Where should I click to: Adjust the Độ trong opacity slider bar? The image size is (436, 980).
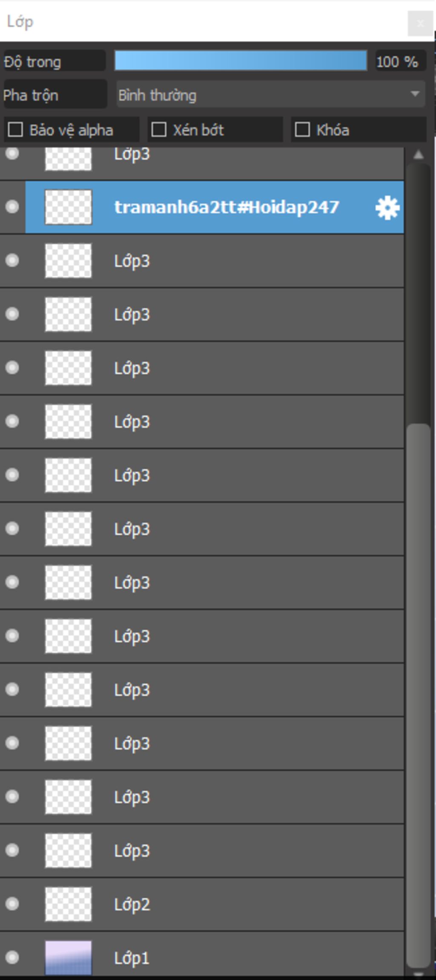click(241, 60)
